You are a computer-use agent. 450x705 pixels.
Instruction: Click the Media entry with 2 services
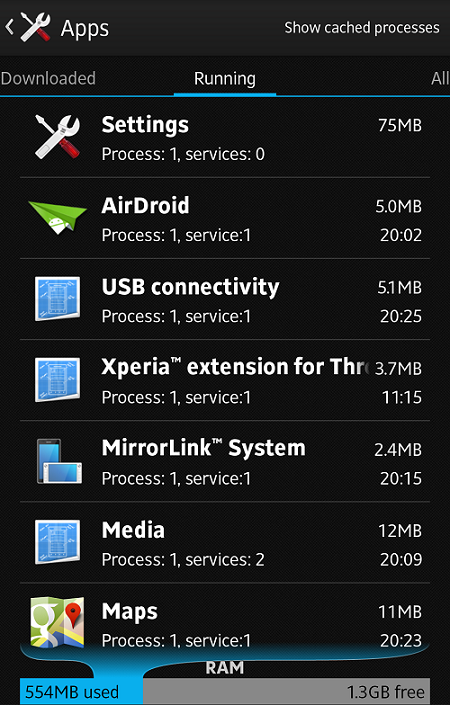tap(225, 542)
